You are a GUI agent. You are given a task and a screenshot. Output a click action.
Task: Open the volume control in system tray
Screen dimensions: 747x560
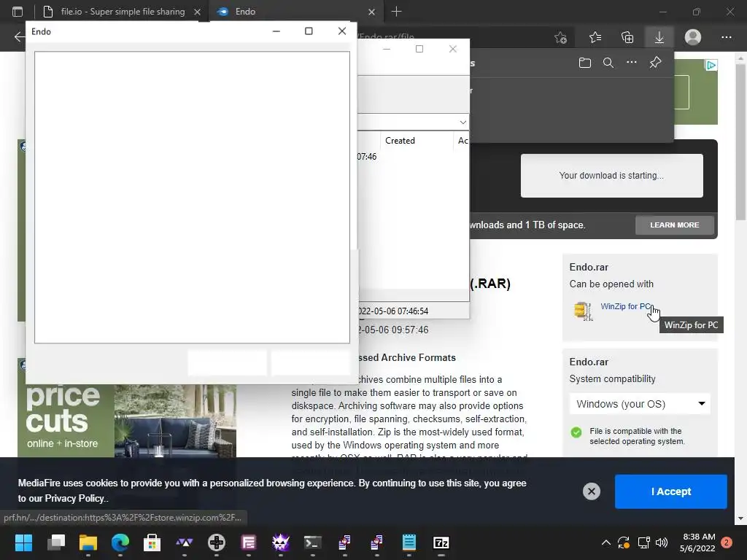click(x=662, y=542)
